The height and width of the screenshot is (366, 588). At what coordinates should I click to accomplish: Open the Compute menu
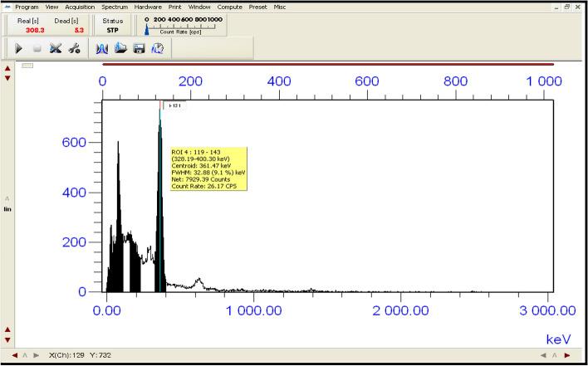(229, 7)
